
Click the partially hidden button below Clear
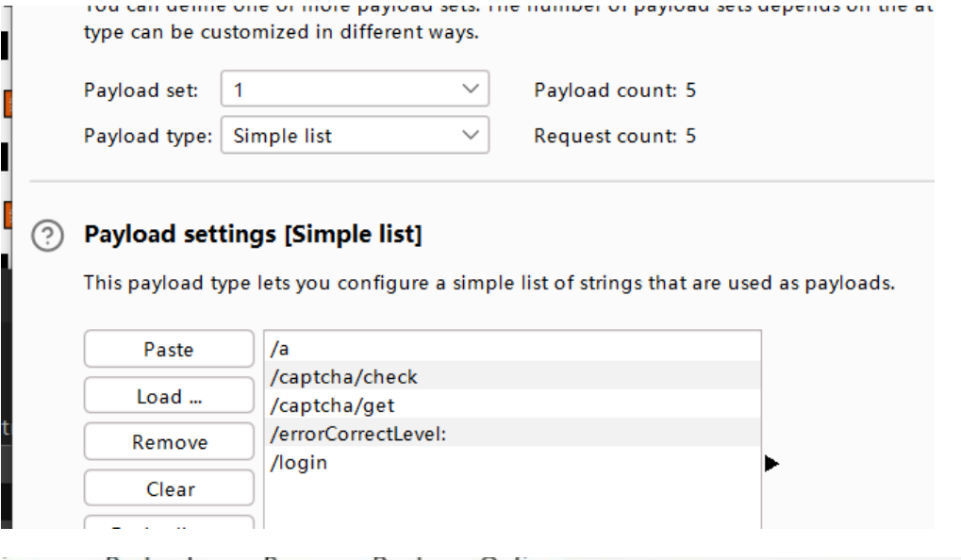coord(169,522)
